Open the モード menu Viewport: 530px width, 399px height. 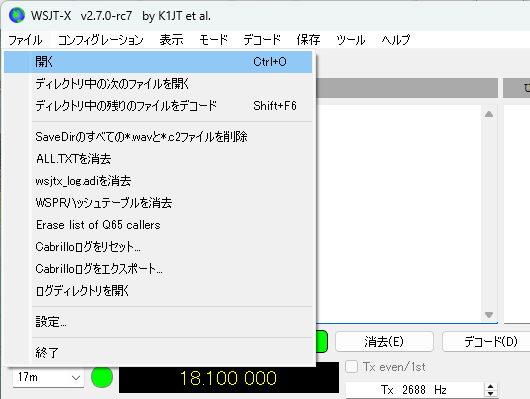point(213,40)
